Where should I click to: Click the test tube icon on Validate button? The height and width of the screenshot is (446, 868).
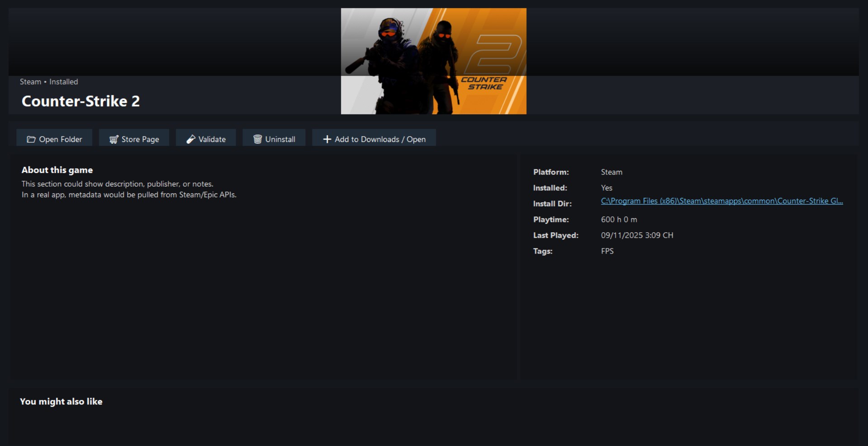[x=191, y=139]
